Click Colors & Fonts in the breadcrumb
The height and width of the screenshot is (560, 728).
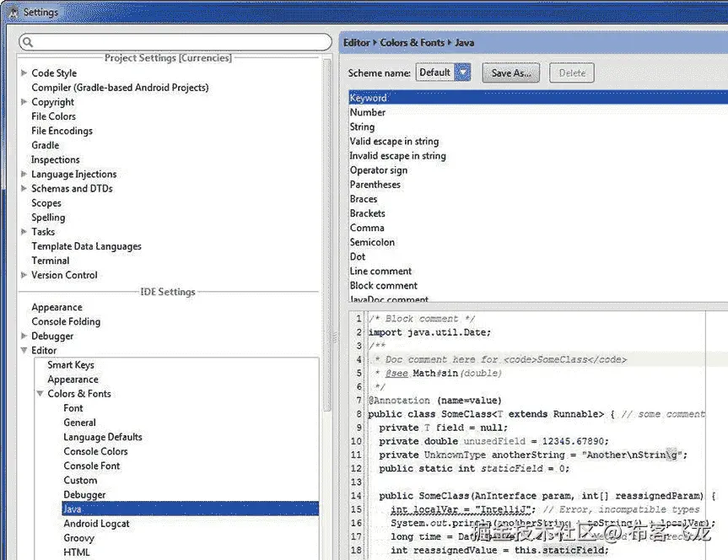click(413, 43)
